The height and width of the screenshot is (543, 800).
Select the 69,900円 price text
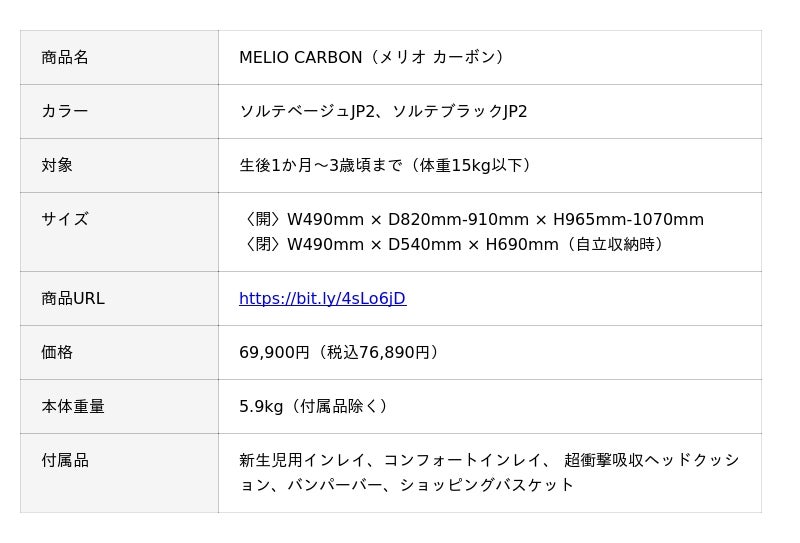tap(274, 353)
